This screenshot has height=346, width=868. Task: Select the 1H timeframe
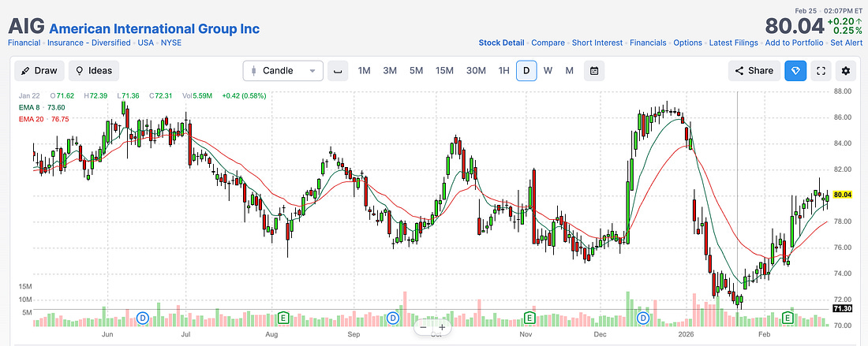[x=503, y=71]
